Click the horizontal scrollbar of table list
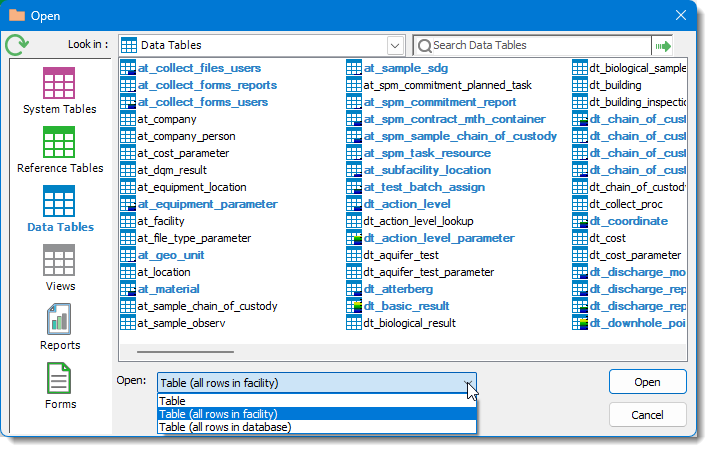Screen dimensions: 712x452 point(185,352)
